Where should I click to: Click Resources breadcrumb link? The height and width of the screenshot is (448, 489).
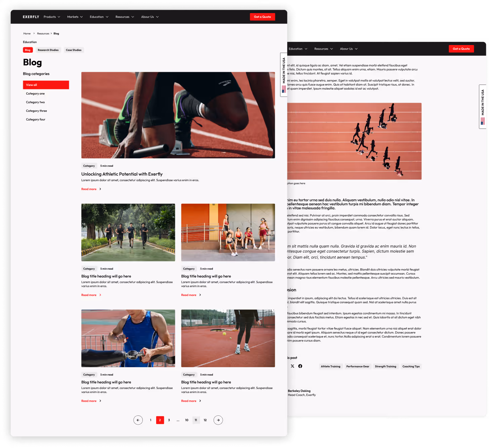pyautogui.click(x=43, y=34)
